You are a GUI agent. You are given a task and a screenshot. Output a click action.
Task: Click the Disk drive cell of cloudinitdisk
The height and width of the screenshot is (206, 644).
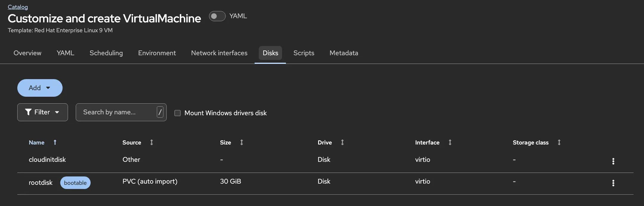(324, 159)
